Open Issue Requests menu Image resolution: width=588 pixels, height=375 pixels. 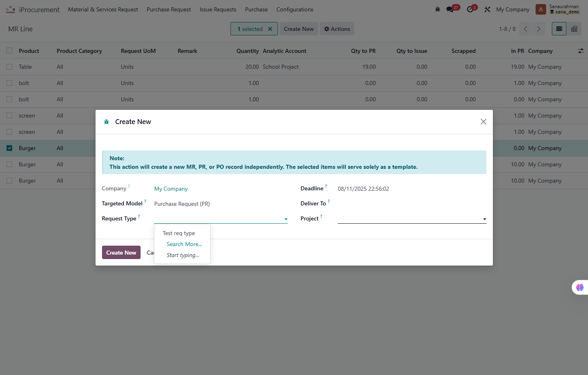click(218, 9)
